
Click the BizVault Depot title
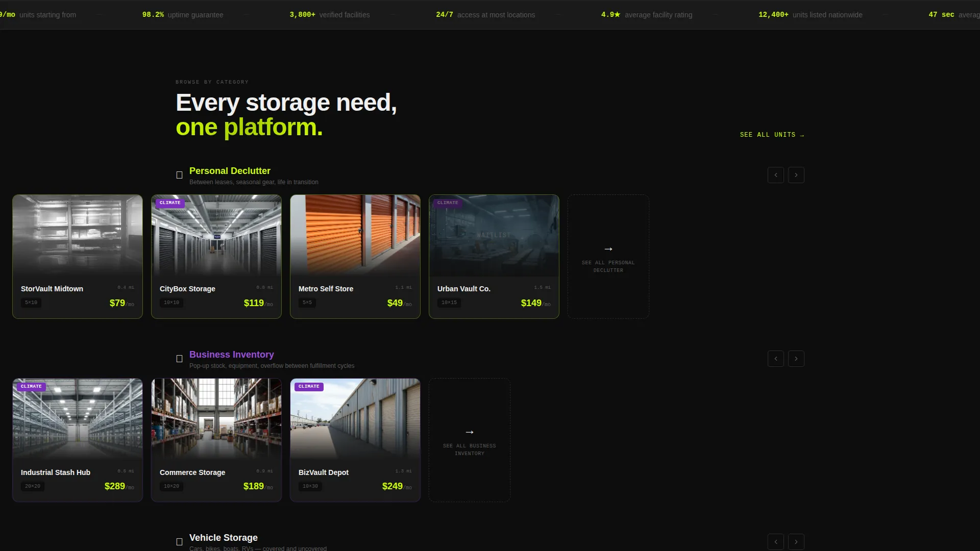click(x=324, y=472)
